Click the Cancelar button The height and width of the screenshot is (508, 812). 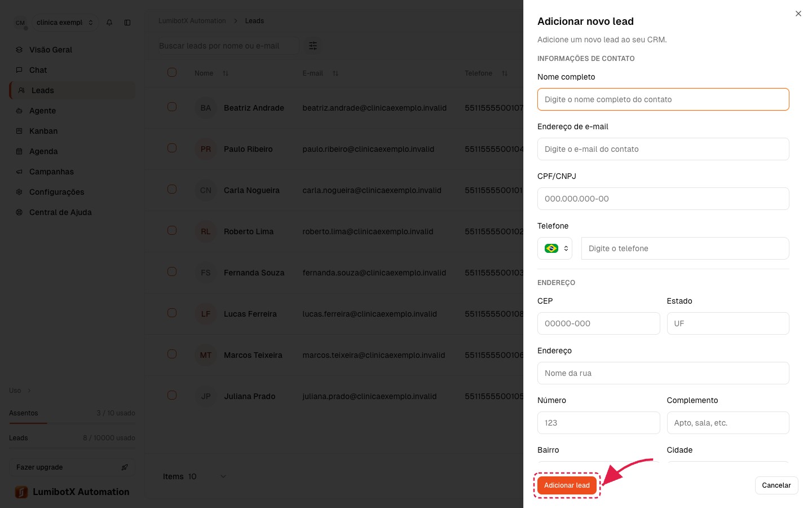[x=776, y=485]
